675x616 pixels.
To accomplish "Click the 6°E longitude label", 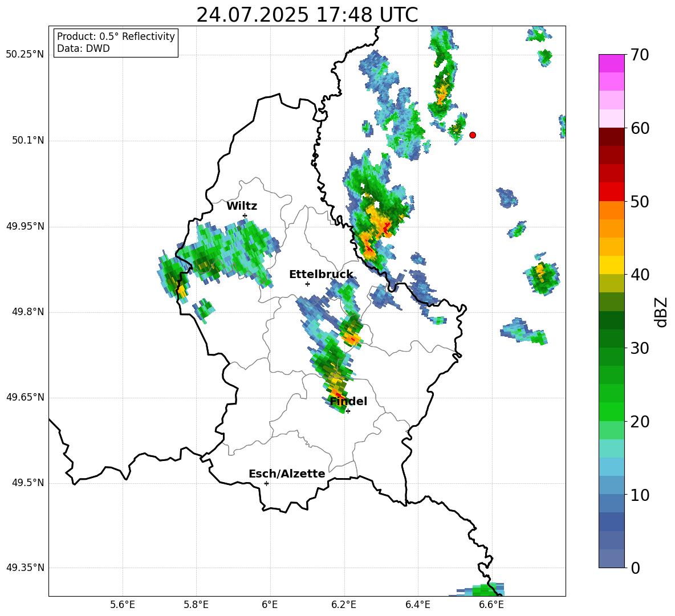I will [x=270, y=605].
